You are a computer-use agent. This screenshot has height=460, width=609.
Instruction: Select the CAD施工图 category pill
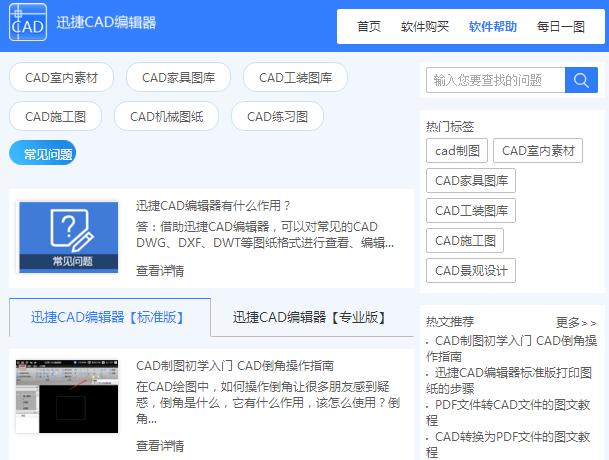pos(56,116)
